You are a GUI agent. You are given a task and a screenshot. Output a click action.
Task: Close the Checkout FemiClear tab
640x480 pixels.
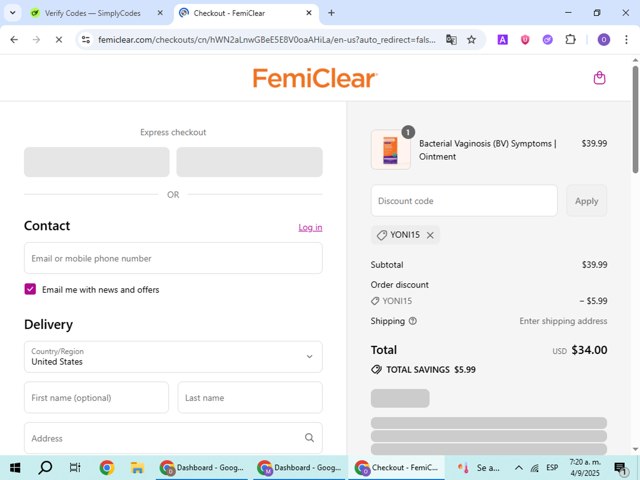309,13
